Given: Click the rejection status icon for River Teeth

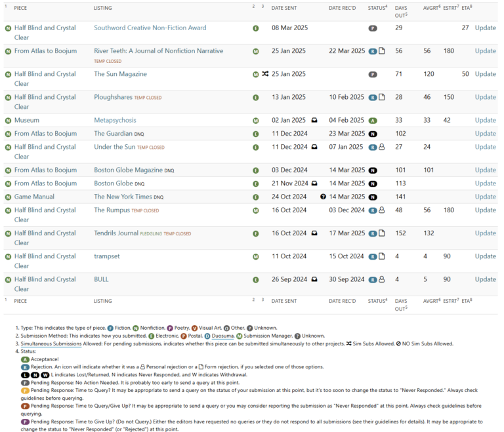Looking at the screenshot, I should point(373,52).
